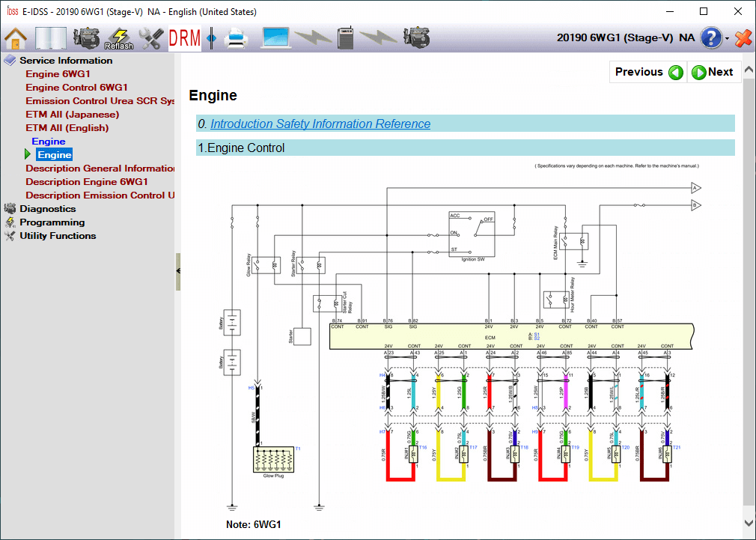The height and width of the screenshot is (540, 756).
Task: Click the laptop computer icon
Action: [x=275, y=37]
